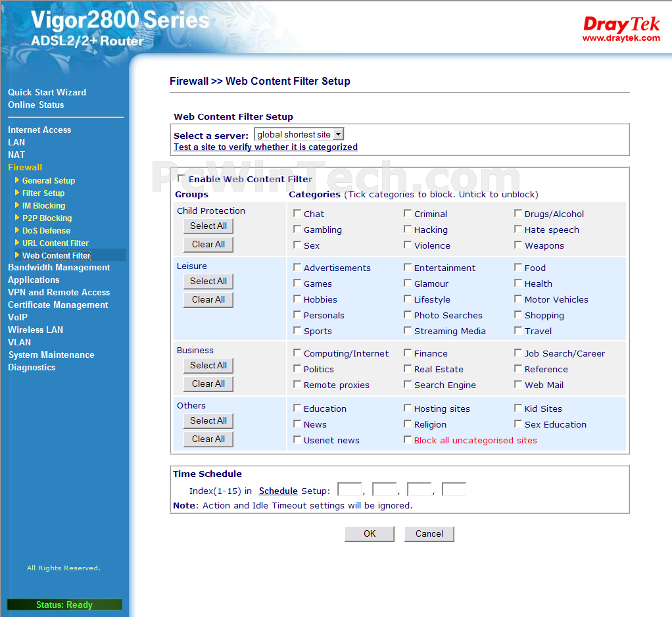Screen dimensions: 672x617
Task: Tick the Search Engine checkbox
Action: (x=408, y=384)
